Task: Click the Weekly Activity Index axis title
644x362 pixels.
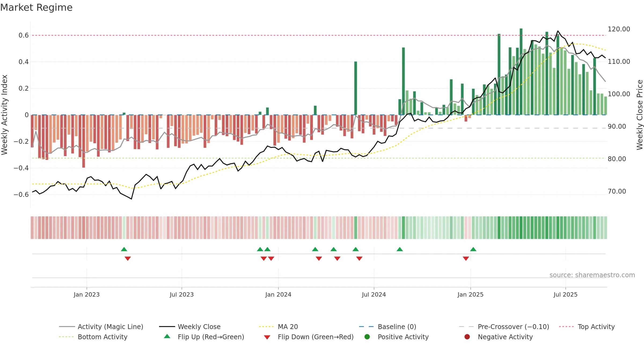Action: coord(4,115)
